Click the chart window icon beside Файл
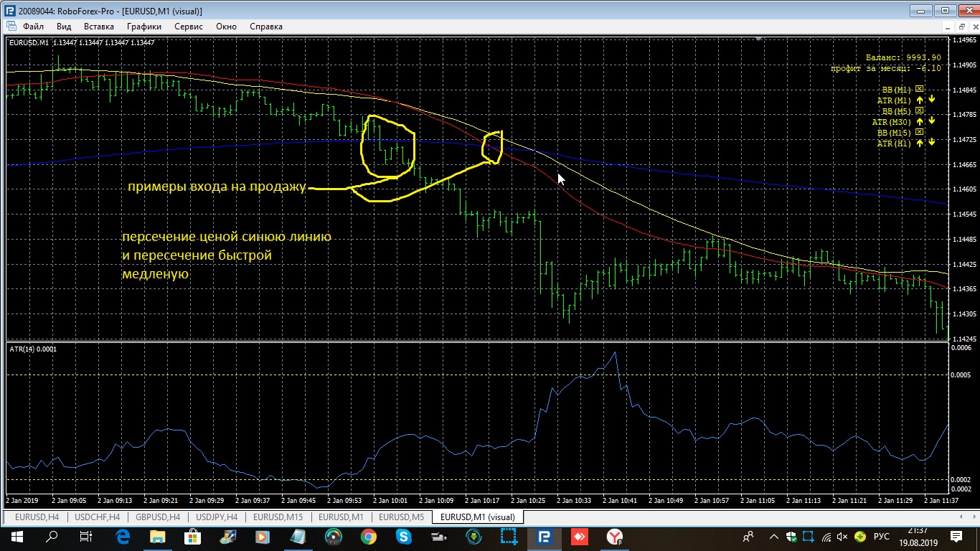The width and height of the screenshot is (980, 551). coord(11,27)
